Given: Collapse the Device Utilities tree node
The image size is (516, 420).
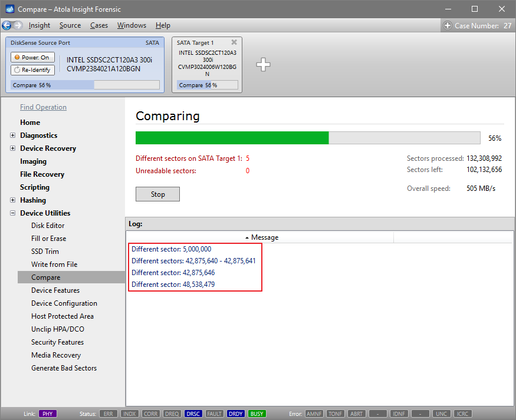Looking at the screenshot, I should tap(13, 213).
